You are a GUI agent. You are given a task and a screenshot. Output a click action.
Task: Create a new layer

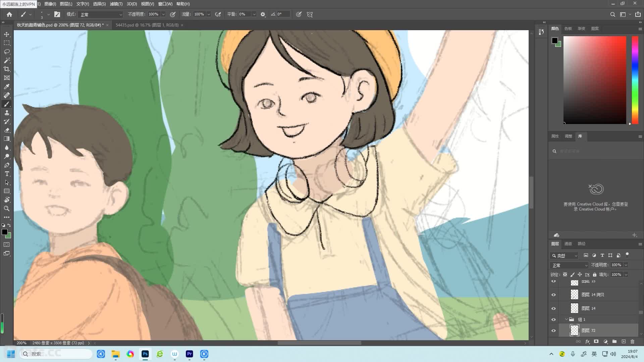pyautogui.click(x=624, y=342)
